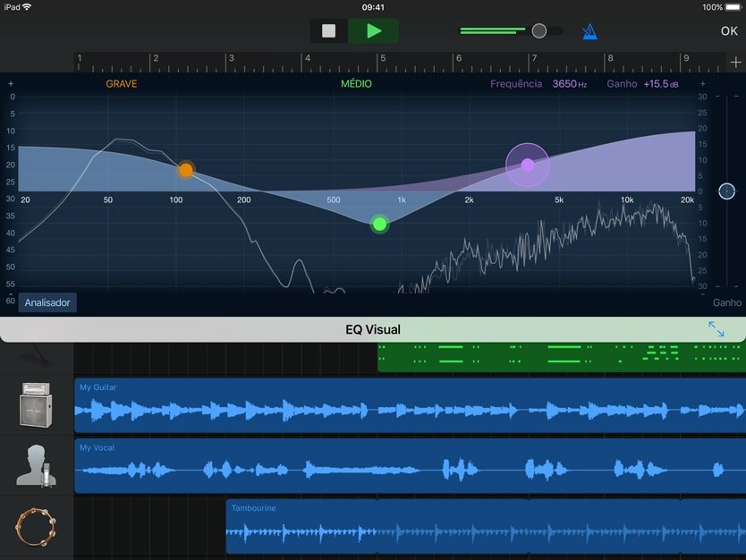
Task: Tap OK to close the EQ
Action: coord(729,31)
